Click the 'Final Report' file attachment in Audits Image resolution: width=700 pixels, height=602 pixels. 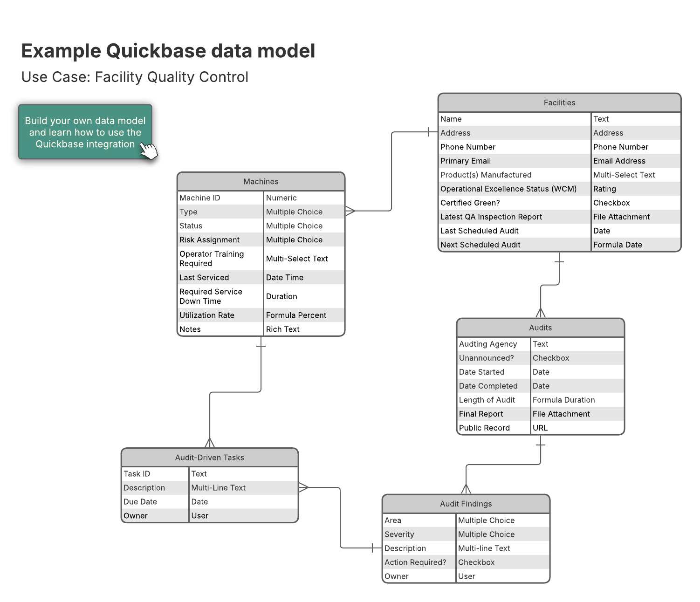(x=480, y=414)
